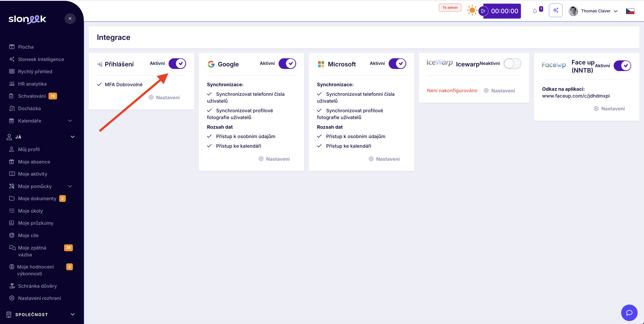Screen dimensions: 644x324
Task: Open Schránka důvěry hand icon
Action: [12, 286]
